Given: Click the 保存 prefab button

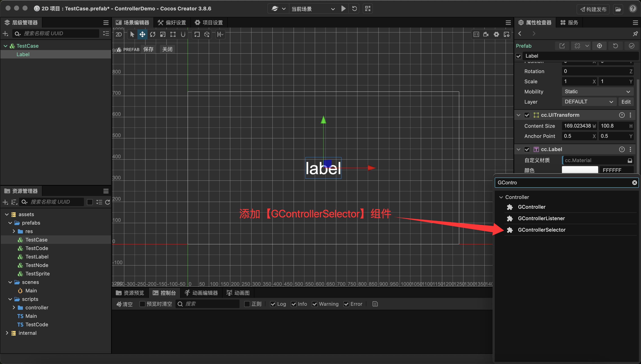Looking at the screenshot, I should [x=148, y=49].
